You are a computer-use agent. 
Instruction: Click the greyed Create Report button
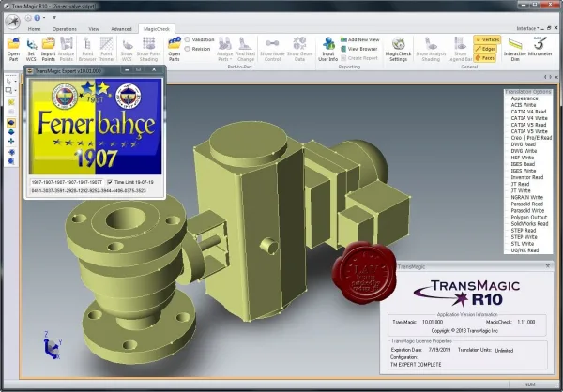click(x=358, y=58)
